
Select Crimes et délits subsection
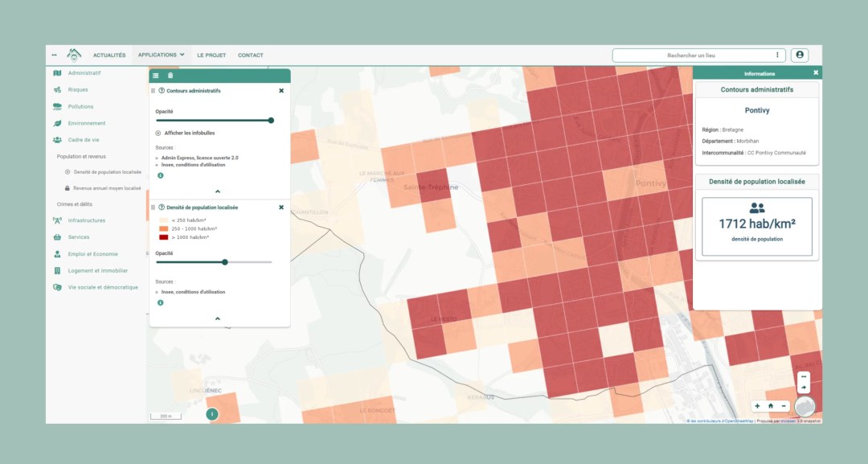tap(74, 204)
